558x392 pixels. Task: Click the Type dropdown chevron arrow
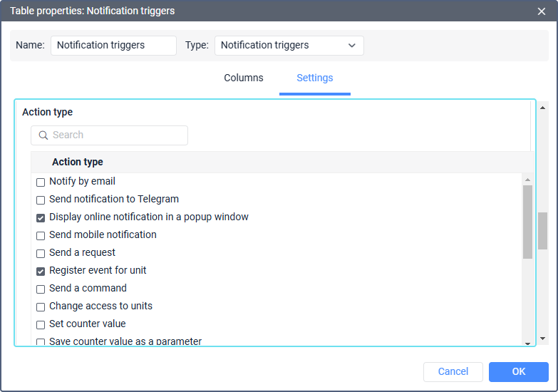click(351, 46)
